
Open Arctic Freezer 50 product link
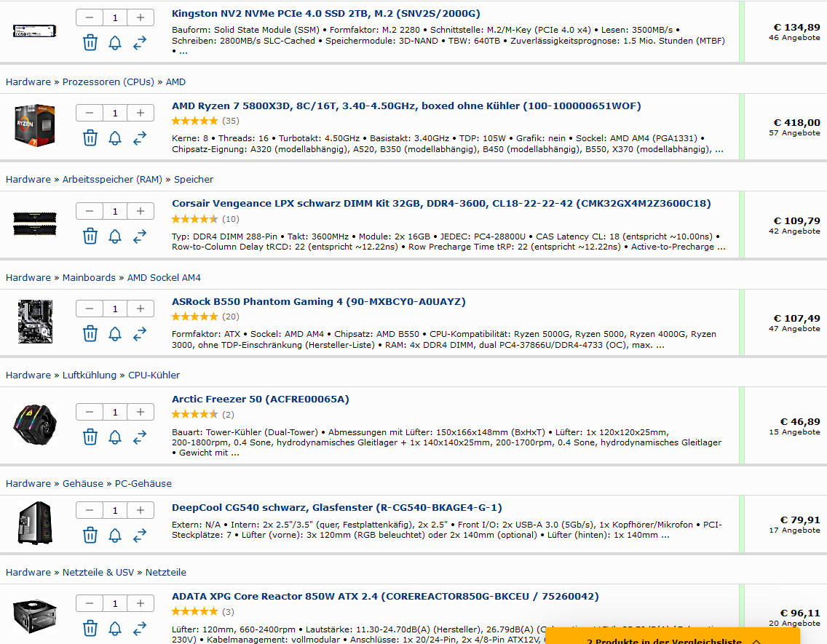[x=261, y=399]
